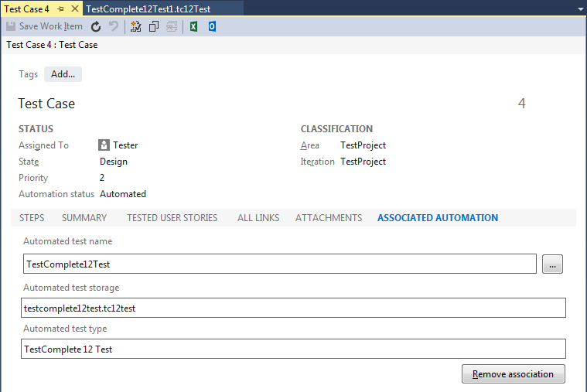Select the Iteration TestProject value
587x392 pixels.
coord(363,162)
